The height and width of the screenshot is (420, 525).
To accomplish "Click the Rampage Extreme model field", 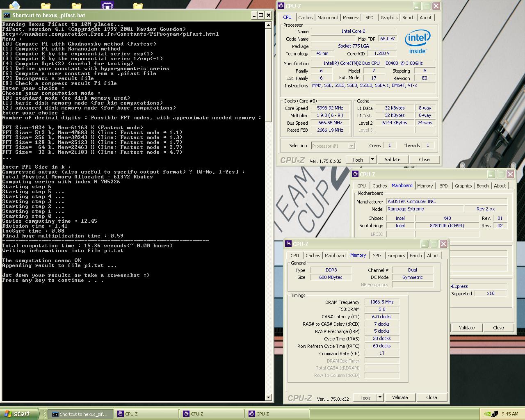I will coord(425,209).
